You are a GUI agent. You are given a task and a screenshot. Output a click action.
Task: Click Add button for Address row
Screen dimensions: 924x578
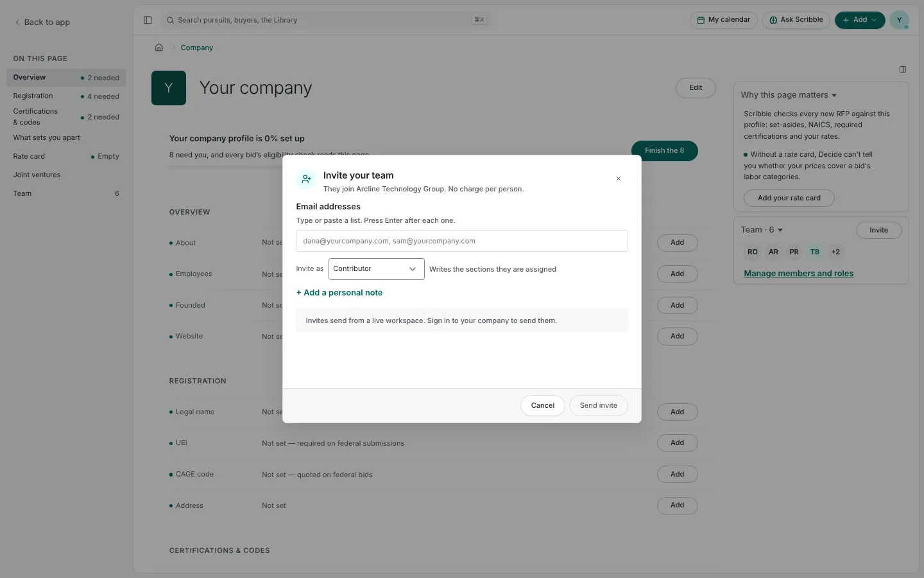coord(678,505)
